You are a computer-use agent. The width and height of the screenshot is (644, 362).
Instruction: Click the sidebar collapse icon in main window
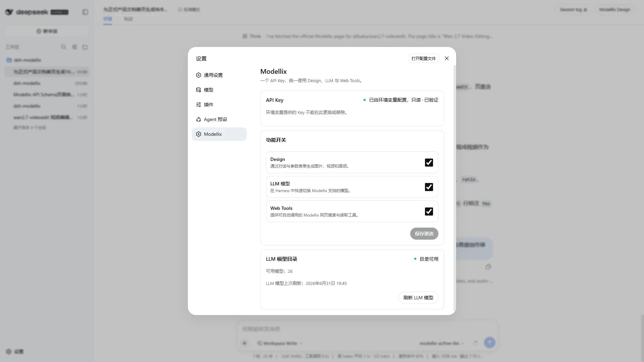[x=85, y=12]
